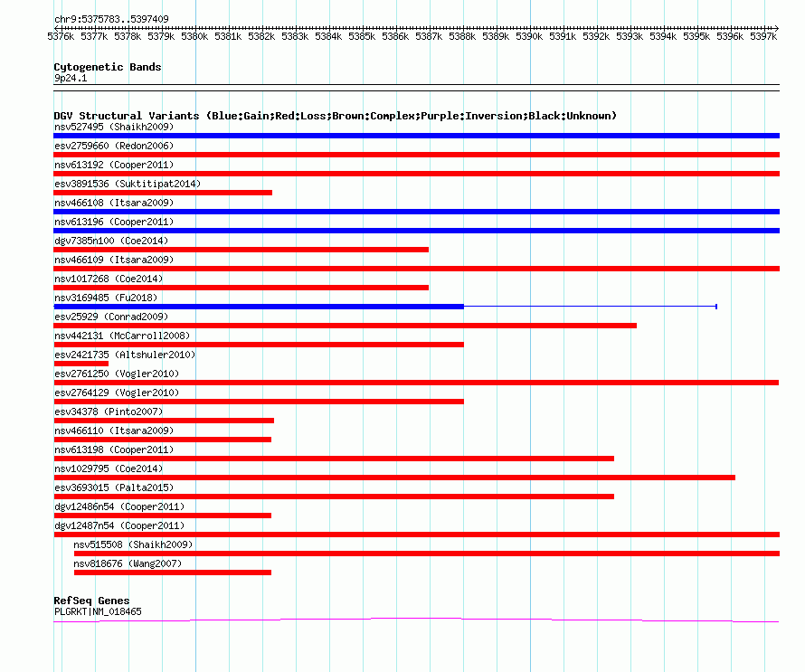Open the esv3693015 (Palta2015) label
The width and height of the screenshot is (805, 672).
coord(114,487)
